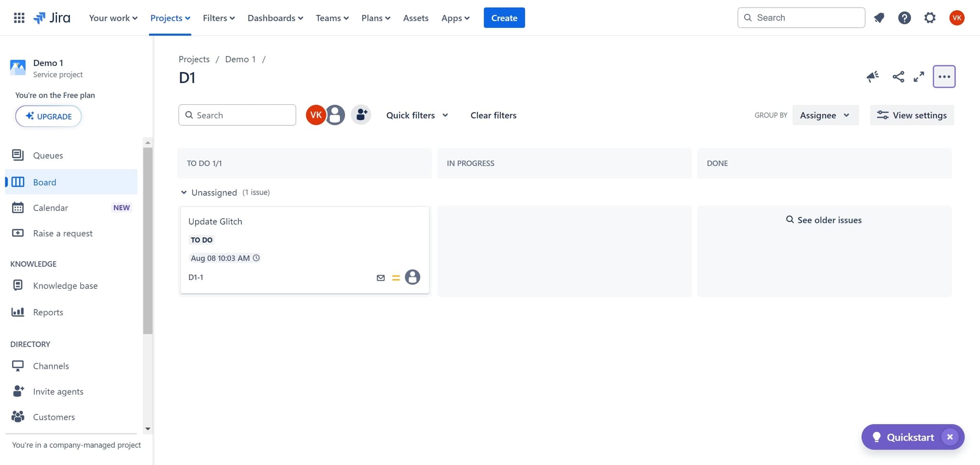The width and height of the screenshot is (980, 465).
Task: Click the add people icon
Action: point(361,115)
